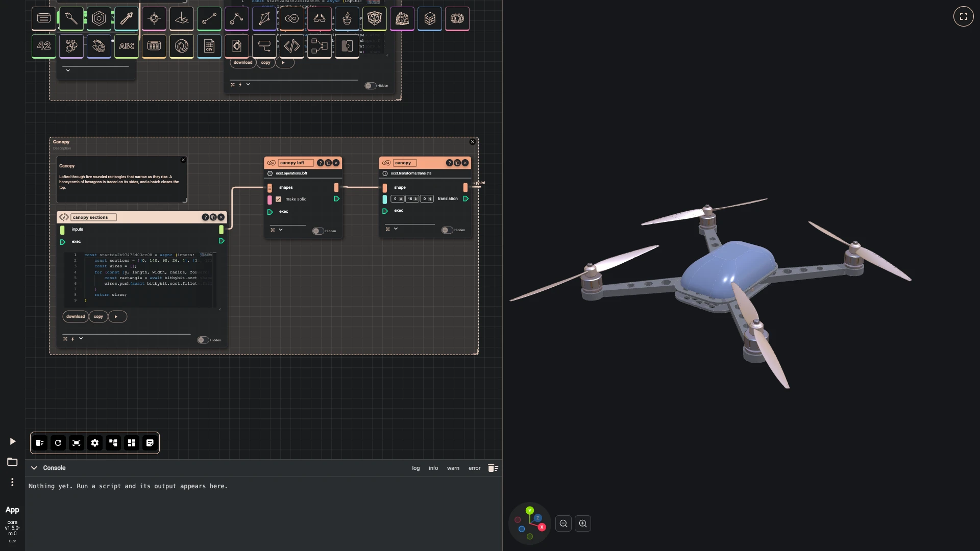Select the point target crosshair icon
This screenshot has width=980, height=551.
click(154, 19)
